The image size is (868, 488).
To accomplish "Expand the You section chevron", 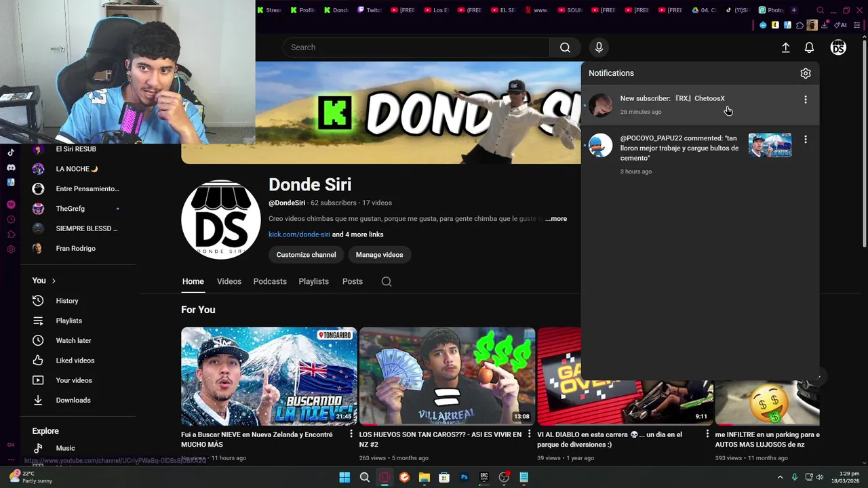I will pos(54,281).
